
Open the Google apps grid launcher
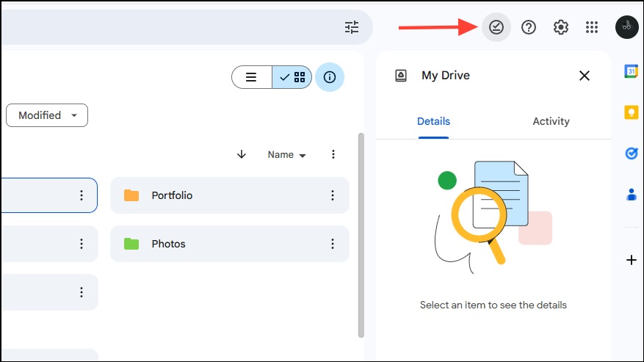tap(592, 27)
